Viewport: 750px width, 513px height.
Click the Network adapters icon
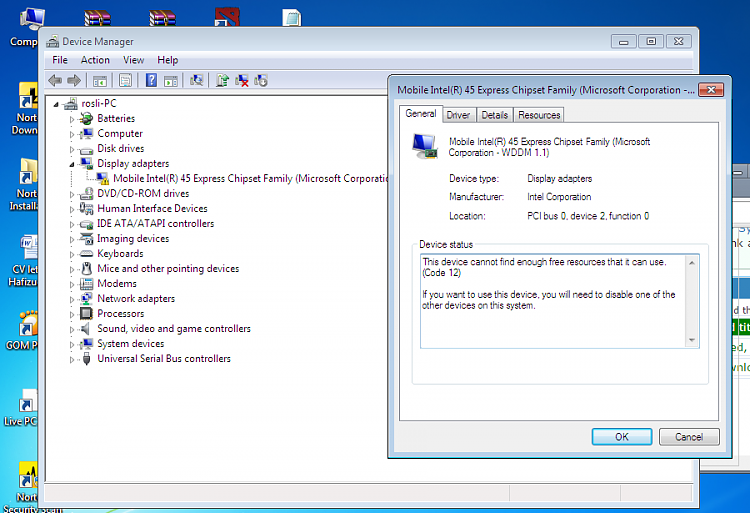point(87,299)
